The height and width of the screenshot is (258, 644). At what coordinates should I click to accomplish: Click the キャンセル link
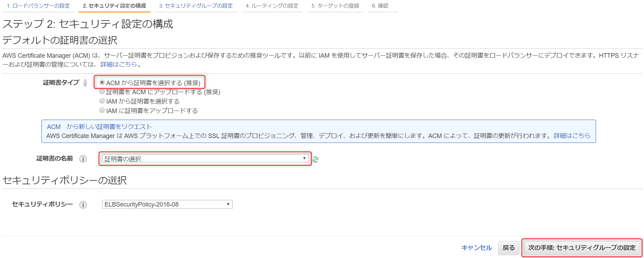coord(476,248)
